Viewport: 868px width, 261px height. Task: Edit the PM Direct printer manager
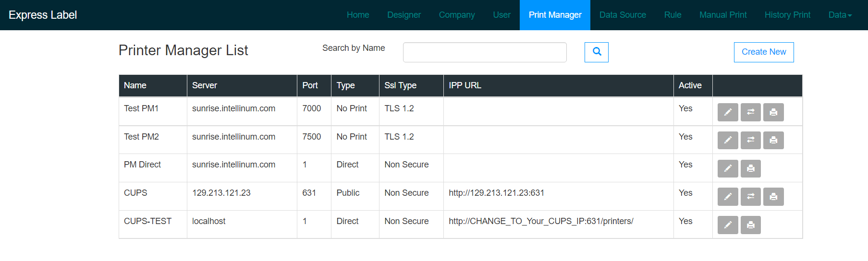tap(728, 168)
